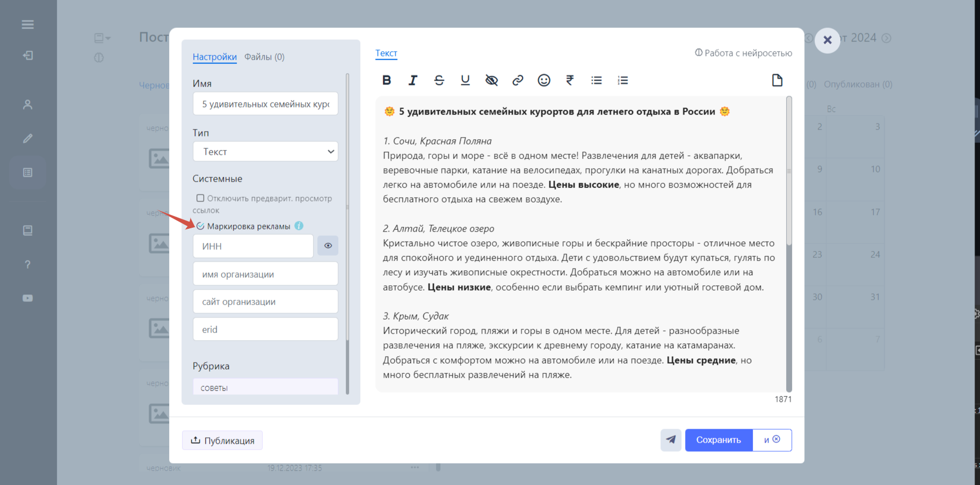Insert a bulleted list
980x485 pixels.
(597, 80)
